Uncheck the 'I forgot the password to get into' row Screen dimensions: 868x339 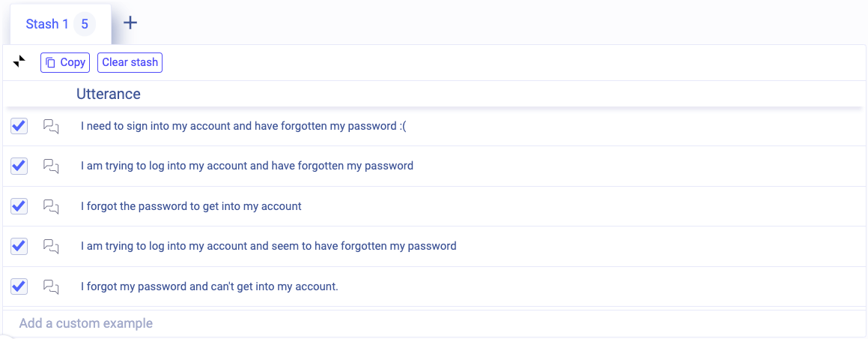[19, 205]
